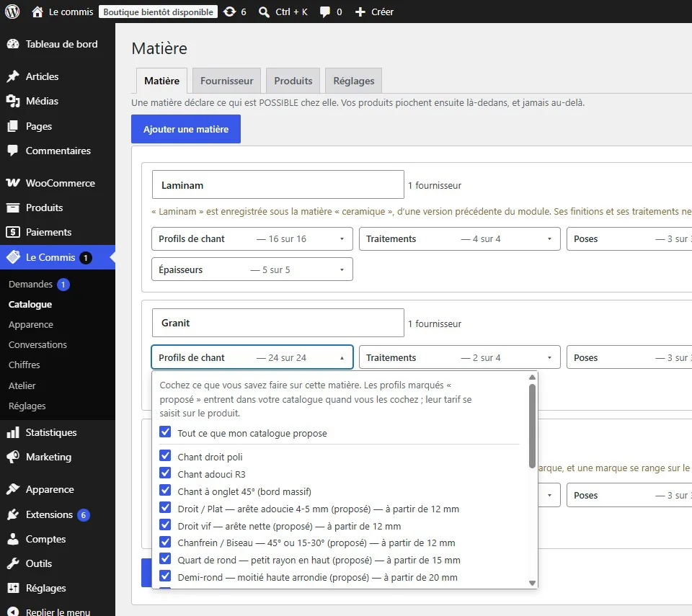Open the WordPress logo menu
The height and width of the screenshot is (616, 692).
point(12,12)
